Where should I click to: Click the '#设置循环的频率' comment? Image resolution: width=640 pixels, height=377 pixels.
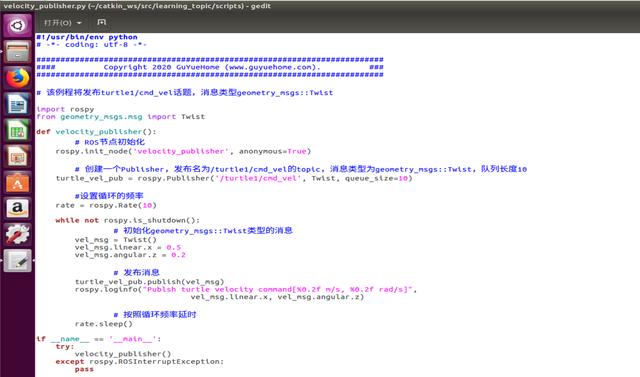(109, 196)
